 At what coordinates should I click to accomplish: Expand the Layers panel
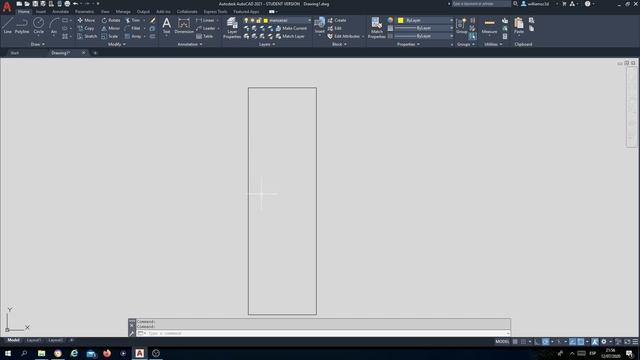coord(267,44)
